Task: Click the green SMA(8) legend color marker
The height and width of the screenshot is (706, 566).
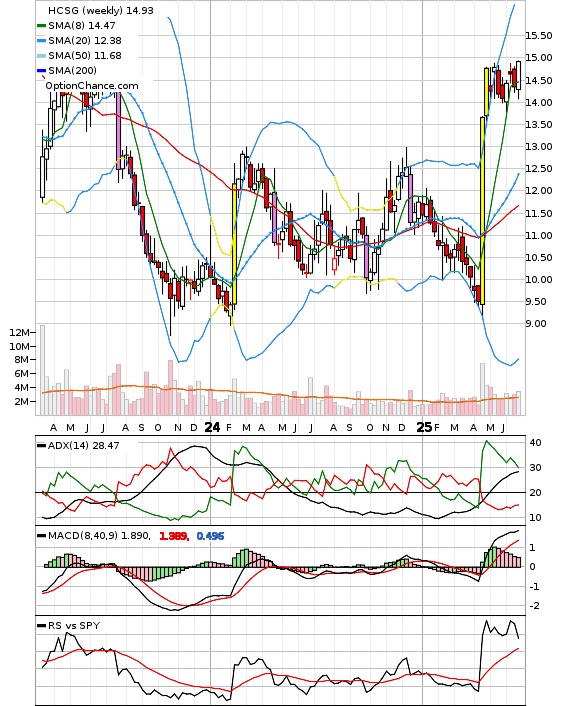Action: point(41,26)
